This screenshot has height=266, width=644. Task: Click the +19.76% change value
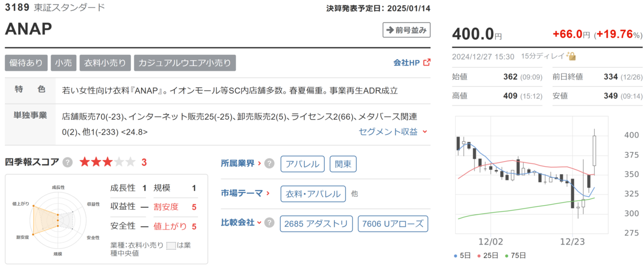pyautogui.click(x=618, y=34)
